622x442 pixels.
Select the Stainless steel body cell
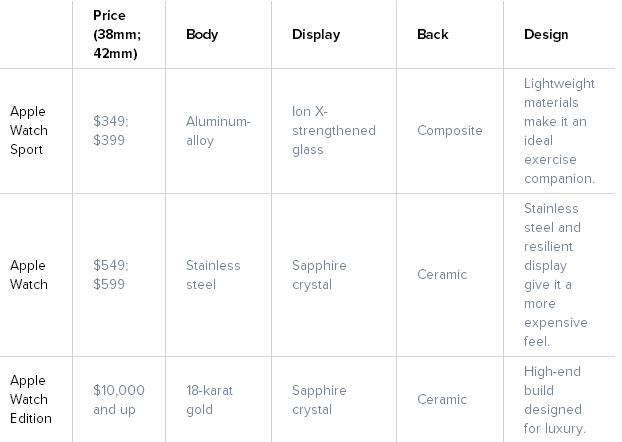[213, 275]
